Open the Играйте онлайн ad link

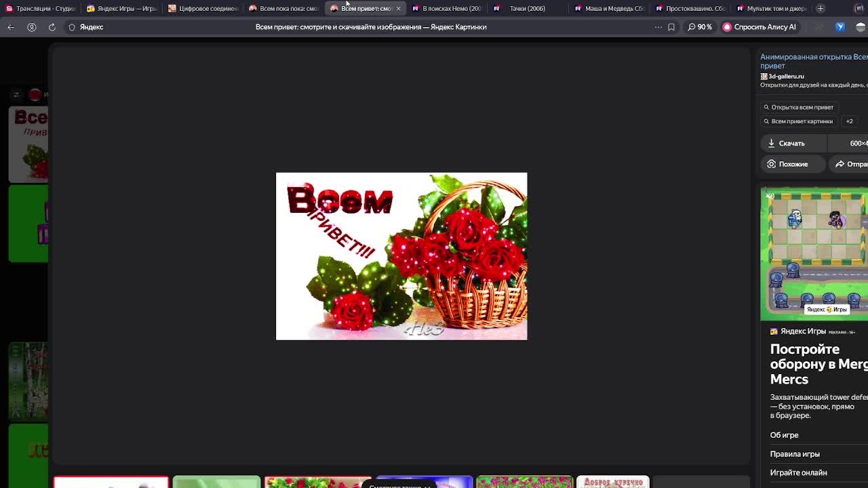coord(798,472)
